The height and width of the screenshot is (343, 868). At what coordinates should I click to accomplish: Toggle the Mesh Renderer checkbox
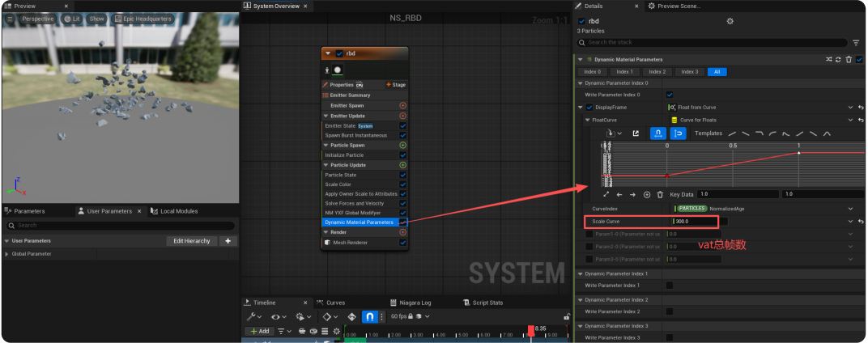coord(402,243)
